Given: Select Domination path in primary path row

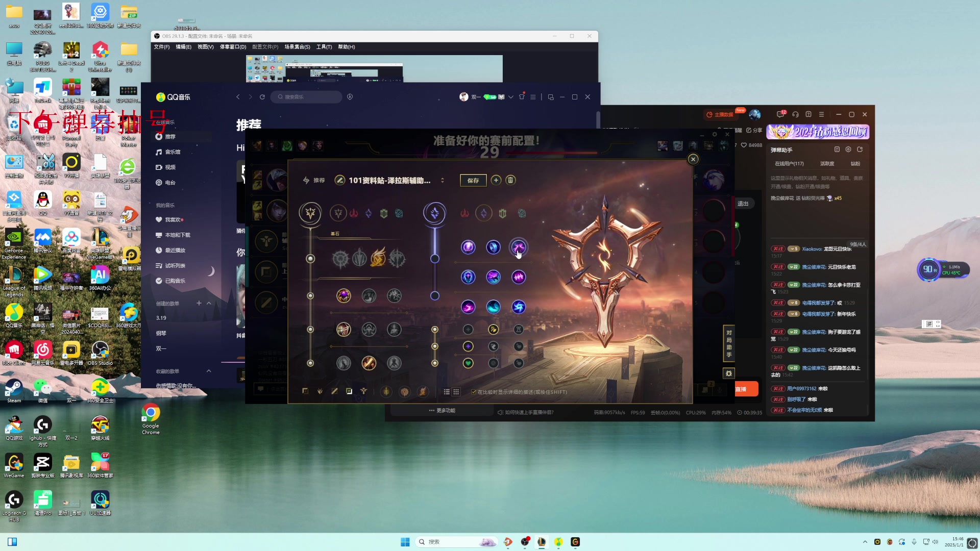Looking at the screenshot, I should point(354,213).
